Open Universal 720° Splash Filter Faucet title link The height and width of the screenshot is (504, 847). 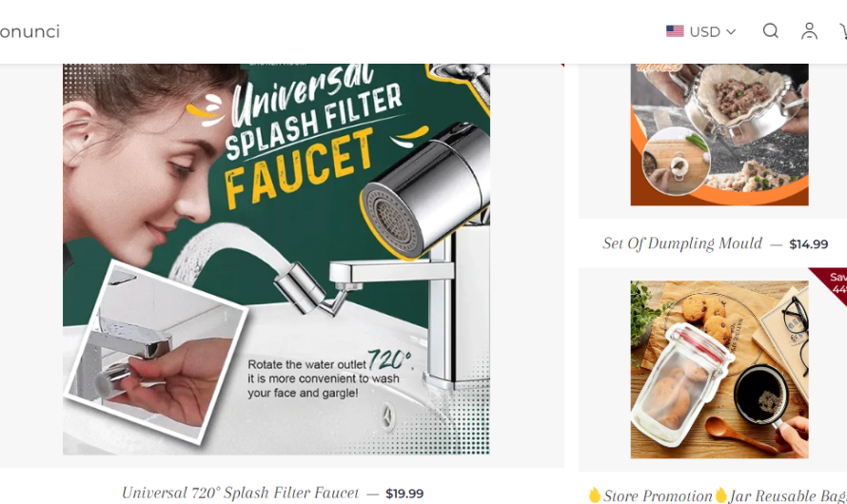click(x=240, y=493)
